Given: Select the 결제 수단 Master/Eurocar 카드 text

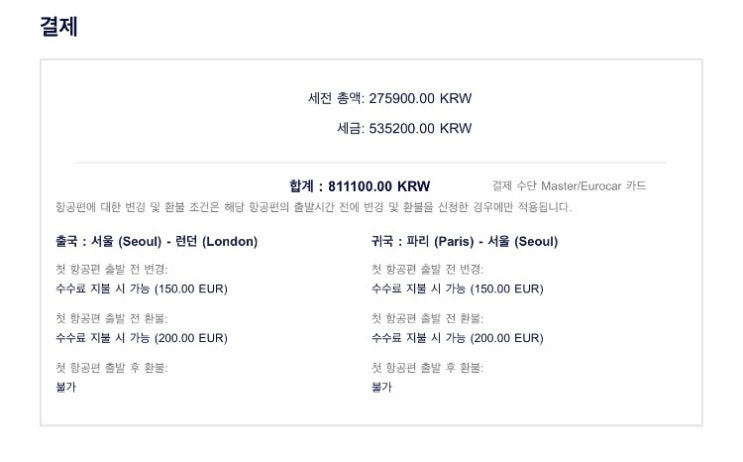Looking at the screenshot, I should coord(569,186).
